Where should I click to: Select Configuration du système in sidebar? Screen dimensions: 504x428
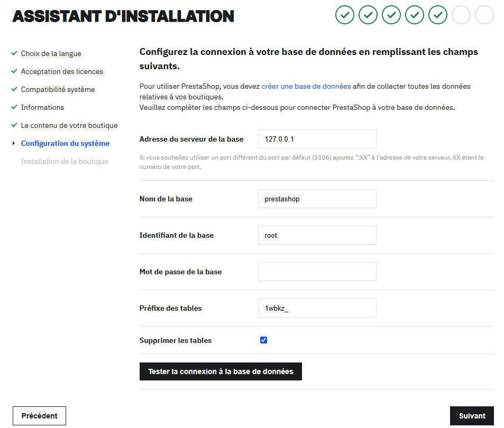(65, 143)
